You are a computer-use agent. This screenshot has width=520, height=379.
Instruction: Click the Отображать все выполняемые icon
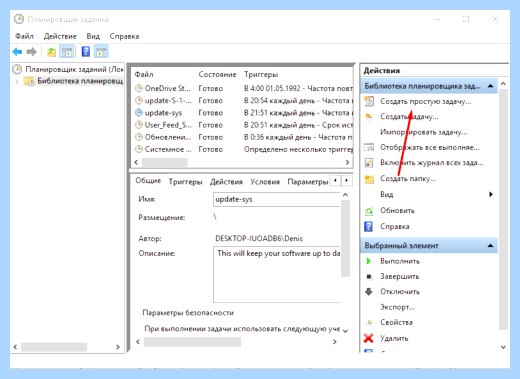click(x=369, y=147)
